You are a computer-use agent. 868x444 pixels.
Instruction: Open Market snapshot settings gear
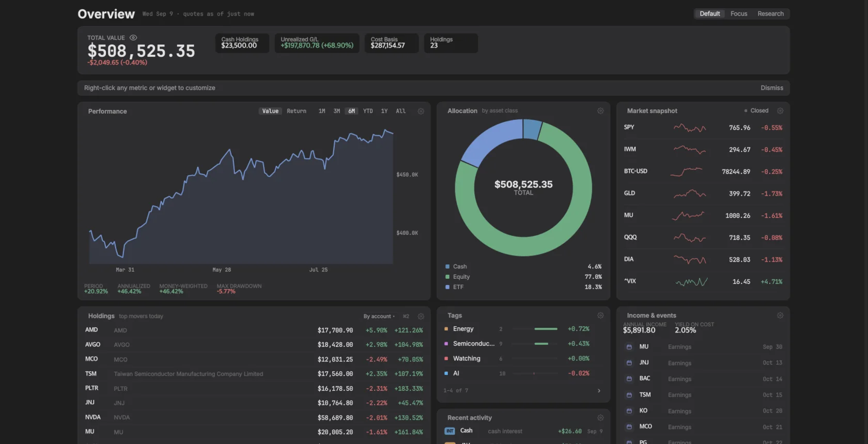(x=780, y=110)
